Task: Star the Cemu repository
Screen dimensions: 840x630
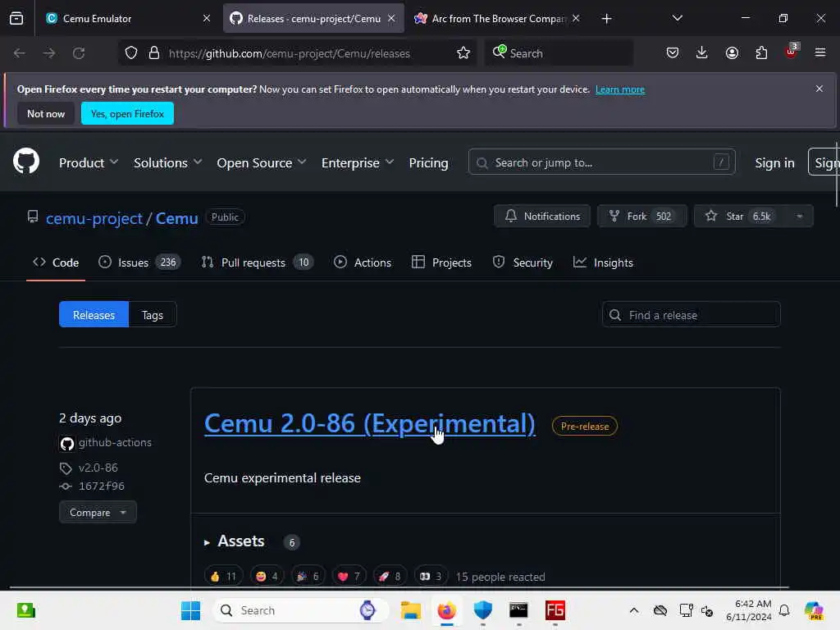Action: 741,217
